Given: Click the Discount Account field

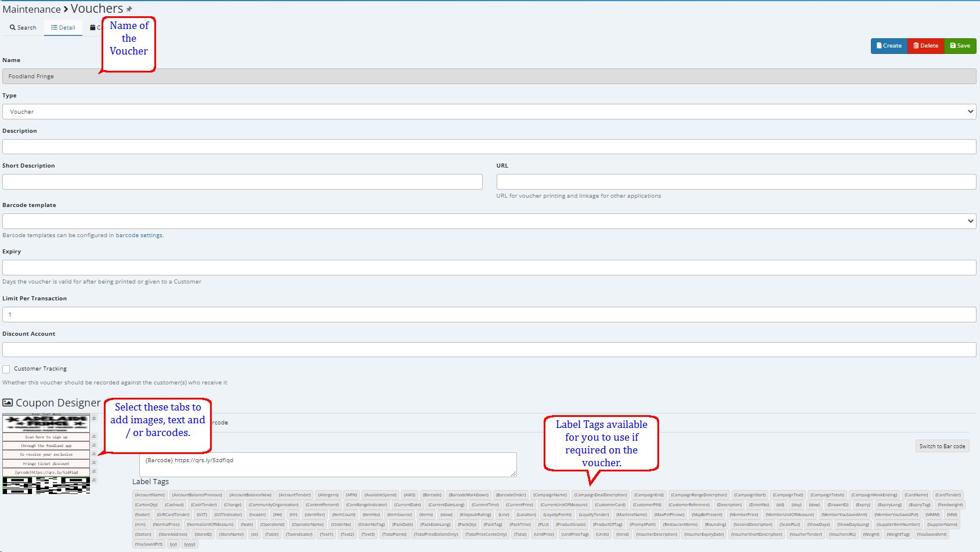Looking at the screenshot, I should click(489, 350).
